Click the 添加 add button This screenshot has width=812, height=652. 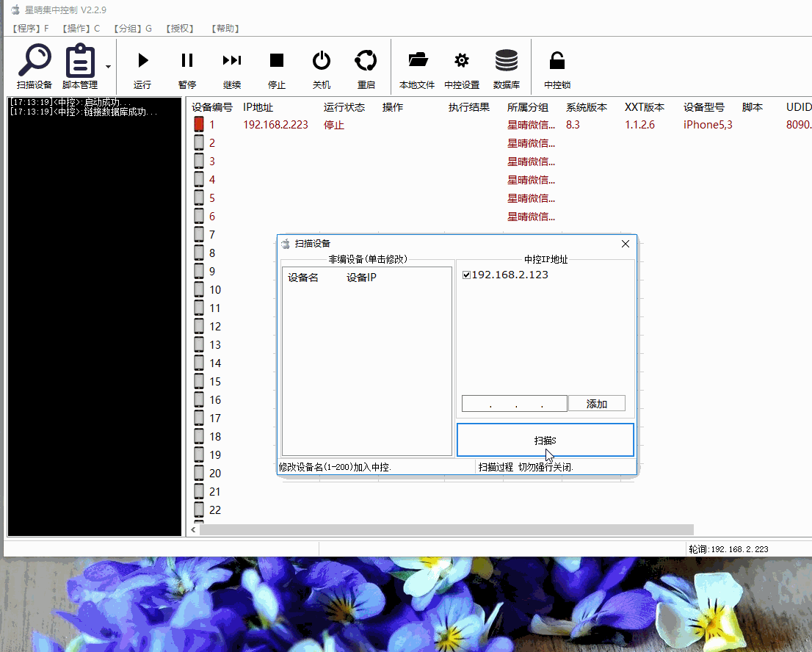coord(597,402)
